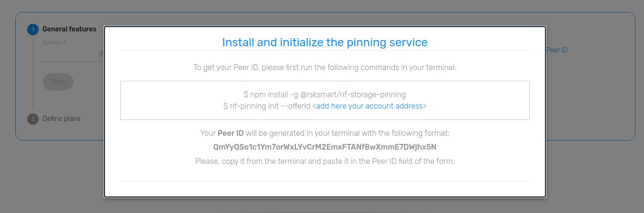Click the sample Peer ID hash starting QmYyQSo1
Image resolution: width=644 pixels, height=213 pixels.
pyautogui.click(x=325, y=147)
